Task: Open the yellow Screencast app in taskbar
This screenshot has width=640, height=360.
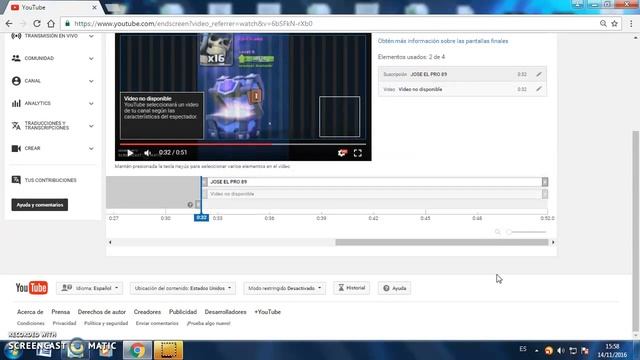Action: pyautogui.click(x=168, y=350)
